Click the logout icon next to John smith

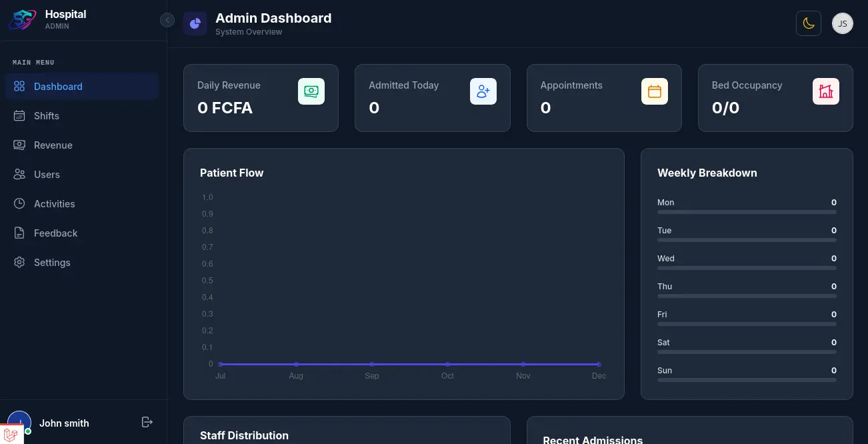[x=147, y=422]
